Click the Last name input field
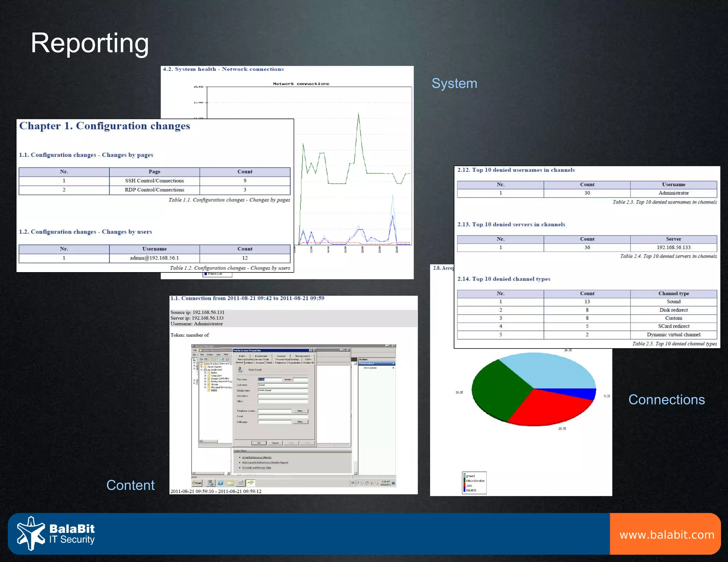The height and width of the screenshot is (562, 728). click(283, 385)
